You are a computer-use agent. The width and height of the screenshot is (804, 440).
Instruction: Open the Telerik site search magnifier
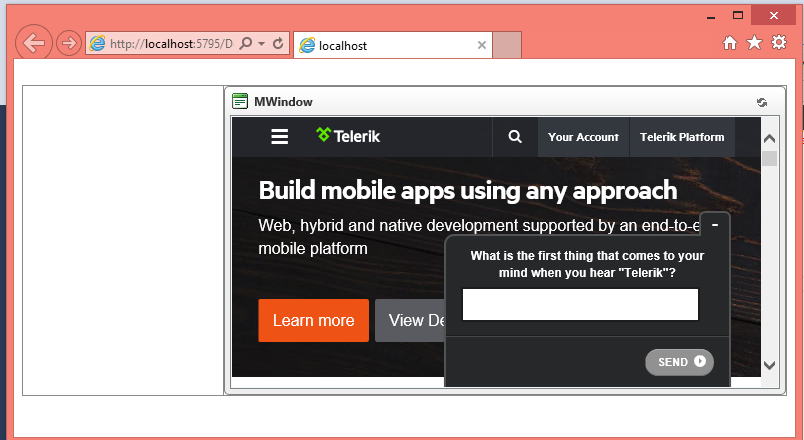[x=515, y=136]
